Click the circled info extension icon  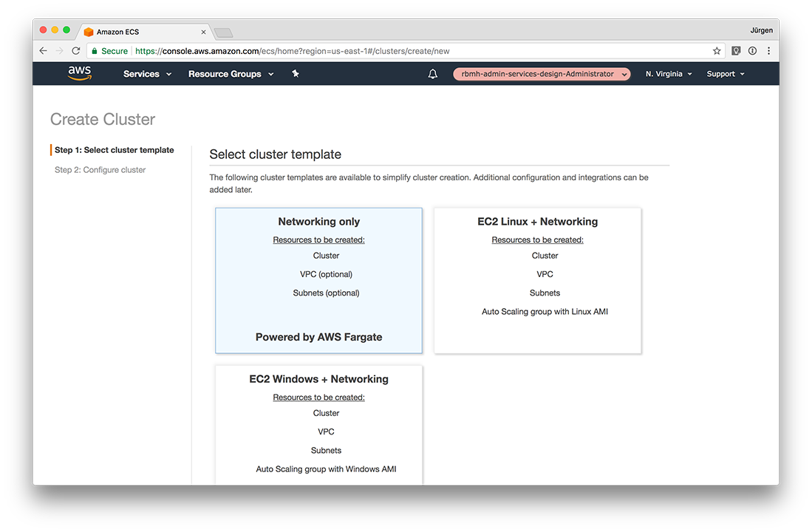pyautogui.click(x=752, y=51)
